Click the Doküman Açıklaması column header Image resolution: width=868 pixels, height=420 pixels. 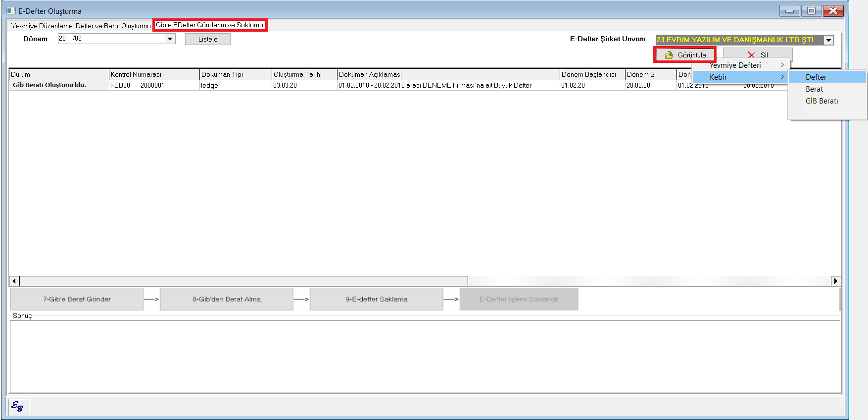pyautogui.click(x=448, y=74)
